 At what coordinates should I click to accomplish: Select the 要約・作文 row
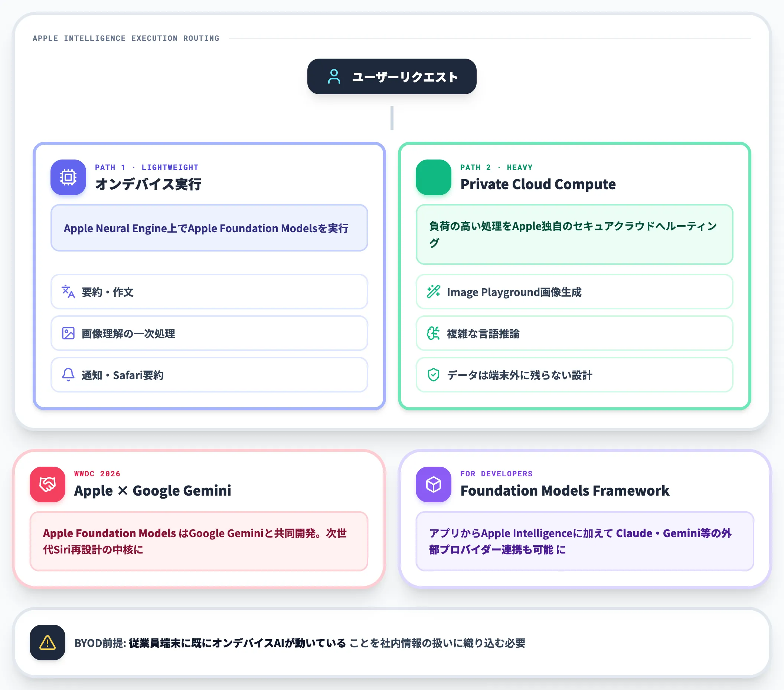pos(209,292)
